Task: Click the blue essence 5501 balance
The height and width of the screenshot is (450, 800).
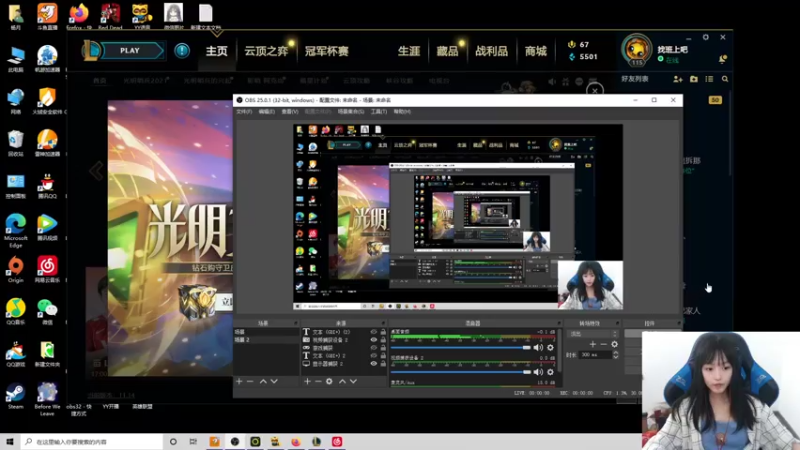Action: (x=583, y=57)
